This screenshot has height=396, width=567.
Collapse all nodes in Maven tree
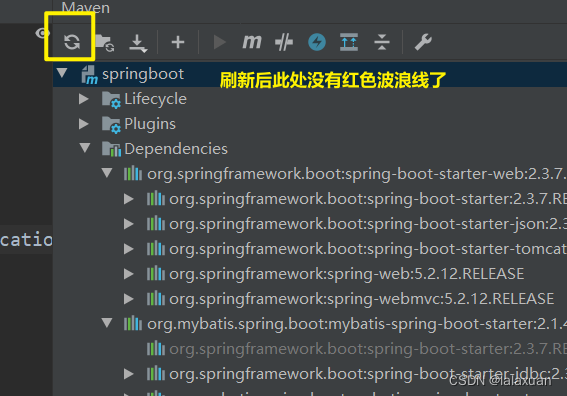tap(382, 42)
